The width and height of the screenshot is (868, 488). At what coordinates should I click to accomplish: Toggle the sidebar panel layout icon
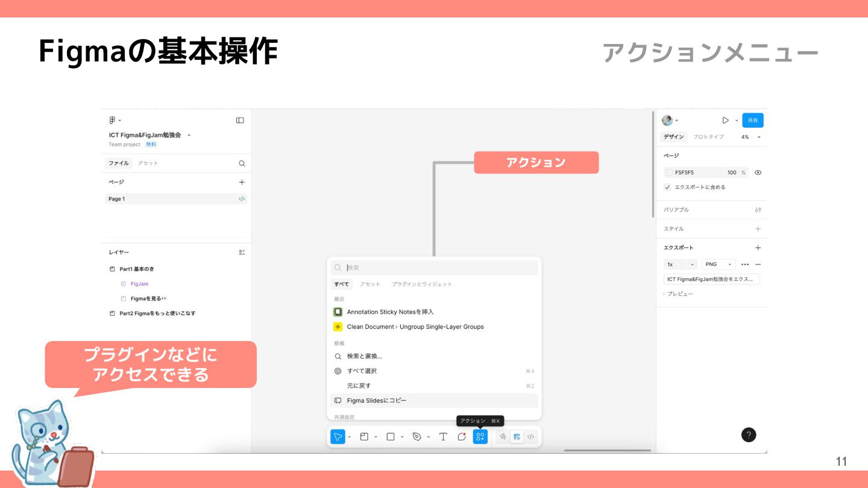[240, 120]
